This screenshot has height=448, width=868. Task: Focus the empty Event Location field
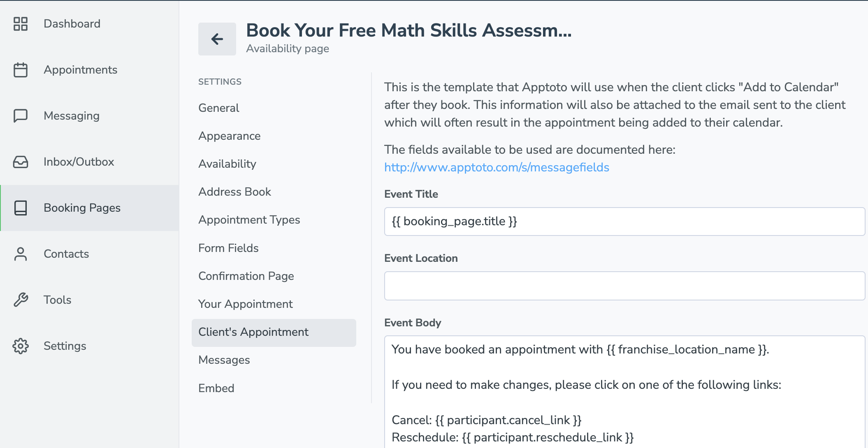tap(624, 286)
